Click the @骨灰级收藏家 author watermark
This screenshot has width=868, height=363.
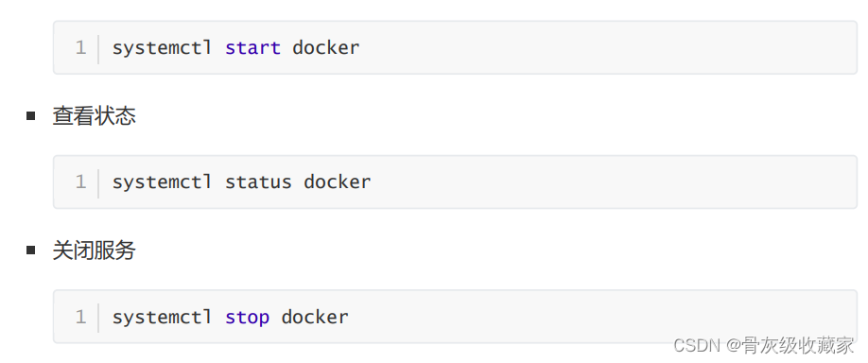tap(790, 345)
